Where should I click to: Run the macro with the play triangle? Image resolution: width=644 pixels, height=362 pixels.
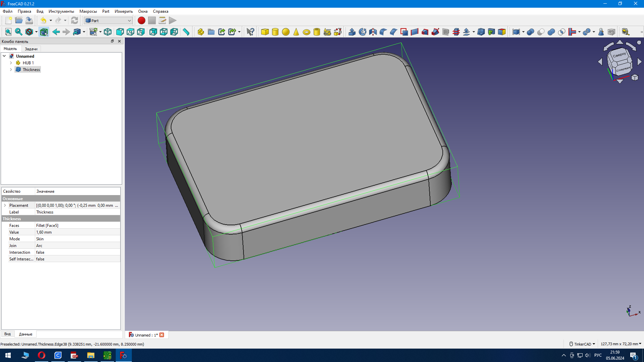coord(173,20)
